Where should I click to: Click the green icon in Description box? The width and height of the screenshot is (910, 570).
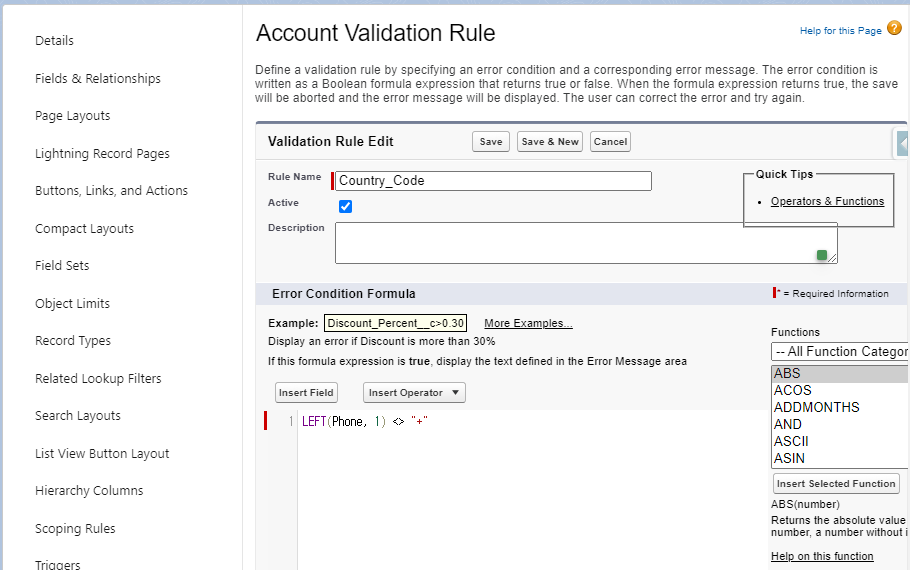click(x=821, y=255)
